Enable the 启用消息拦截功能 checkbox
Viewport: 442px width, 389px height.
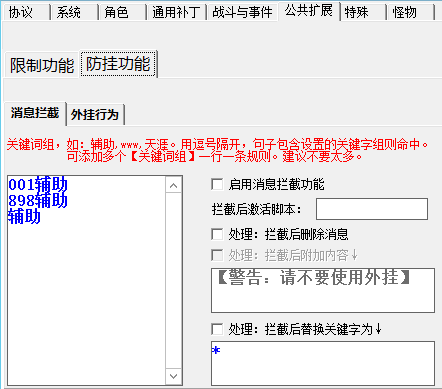(x=217, y=184)
